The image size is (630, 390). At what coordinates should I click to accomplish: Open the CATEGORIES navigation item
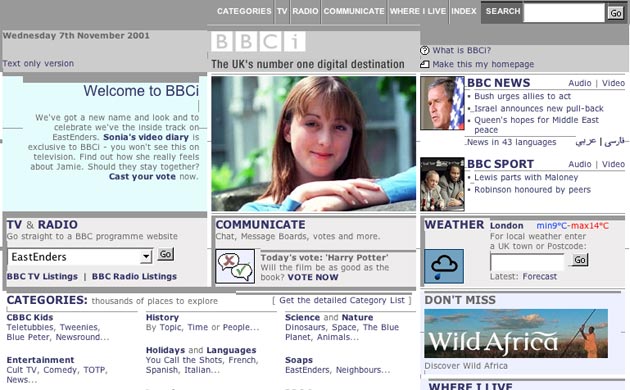pyautogui.click(x=244, y=11)
